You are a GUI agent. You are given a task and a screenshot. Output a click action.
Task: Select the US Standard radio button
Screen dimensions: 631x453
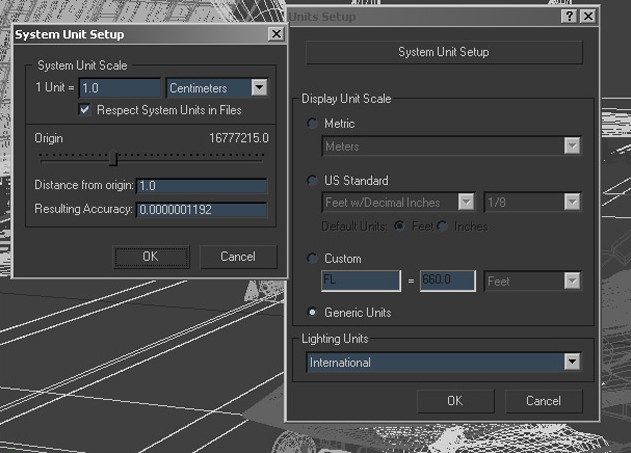pyautogui.click(x=313, y=180)
